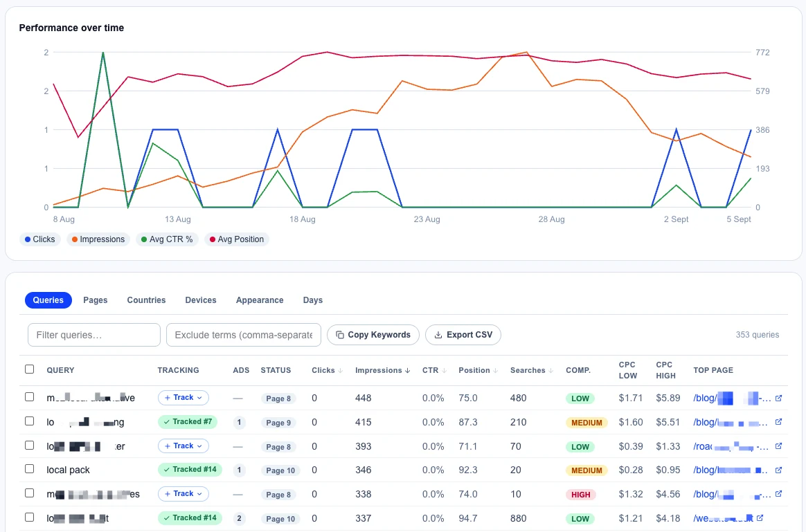806x532 pixels.
Task: Click the ads count badge showing 2
Action: 239,519
